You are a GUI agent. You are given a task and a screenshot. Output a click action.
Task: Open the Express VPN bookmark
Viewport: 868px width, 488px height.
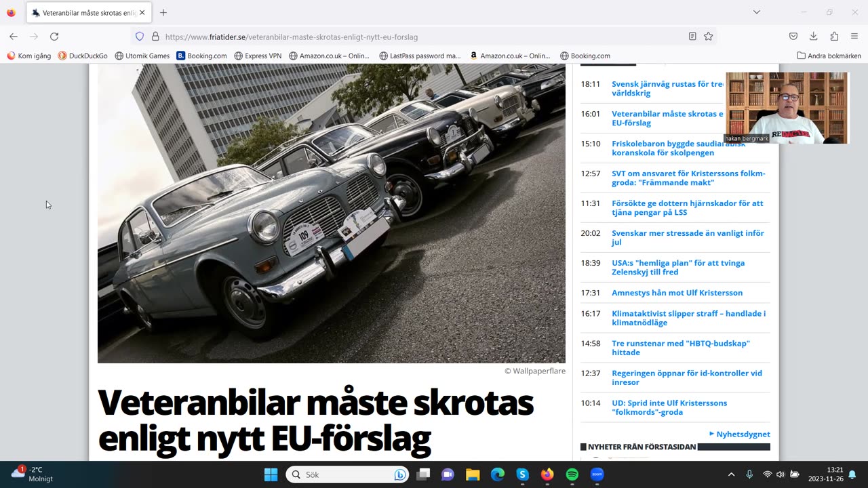258,56
